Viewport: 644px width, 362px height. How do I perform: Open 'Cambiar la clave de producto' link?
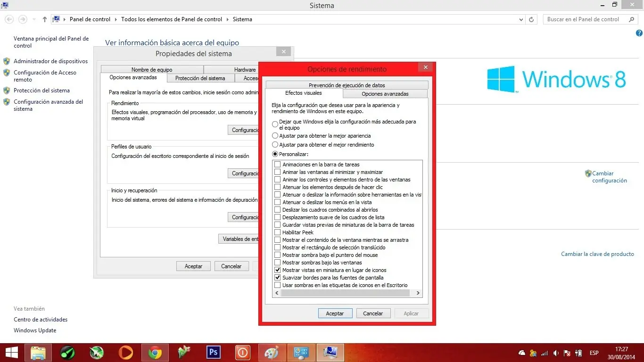pyautogui.click(x=597, y=254)
